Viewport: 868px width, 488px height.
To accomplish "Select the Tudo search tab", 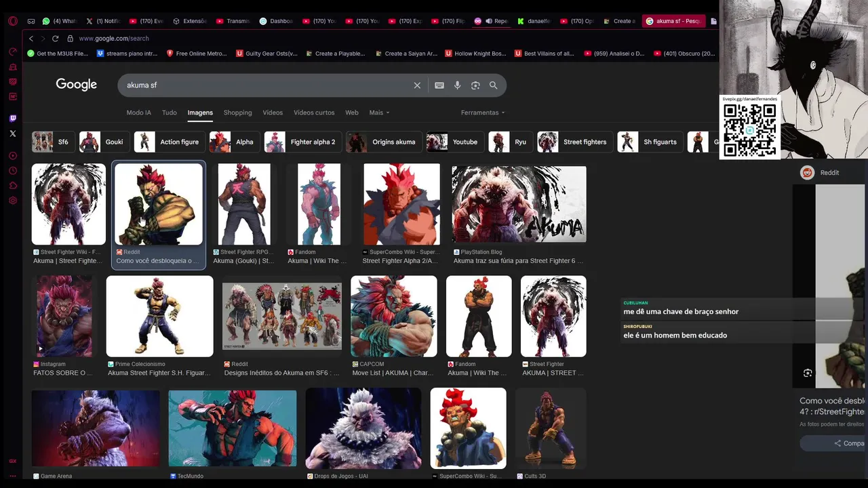I will [170, 113].
